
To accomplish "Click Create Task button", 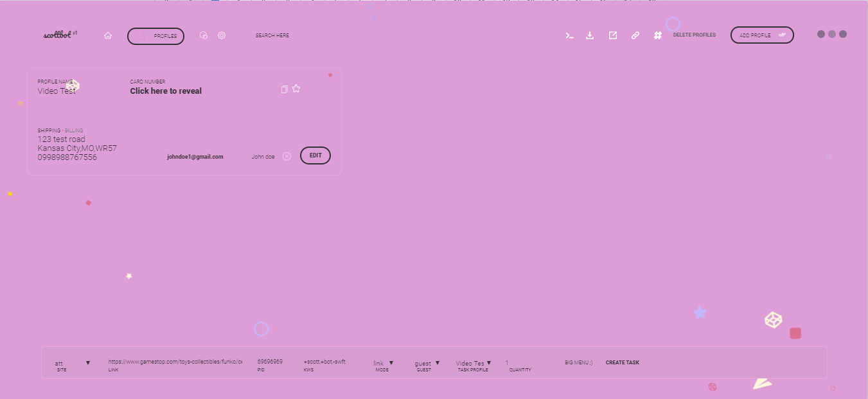I will tap(622, 363).
